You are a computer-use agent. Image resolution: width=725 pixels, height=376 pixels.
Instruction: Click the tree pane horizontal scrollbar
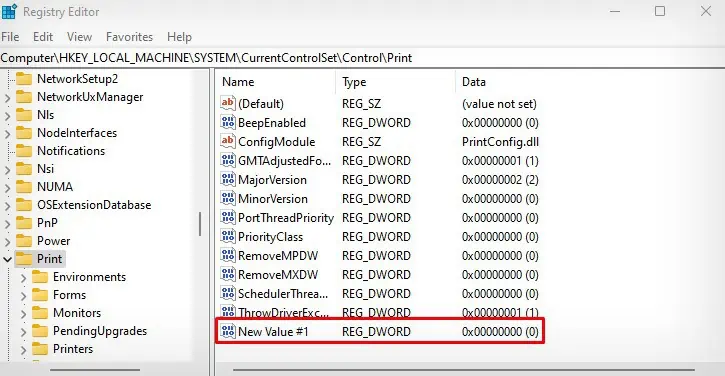pyautogui.click(x=95, y=370)
